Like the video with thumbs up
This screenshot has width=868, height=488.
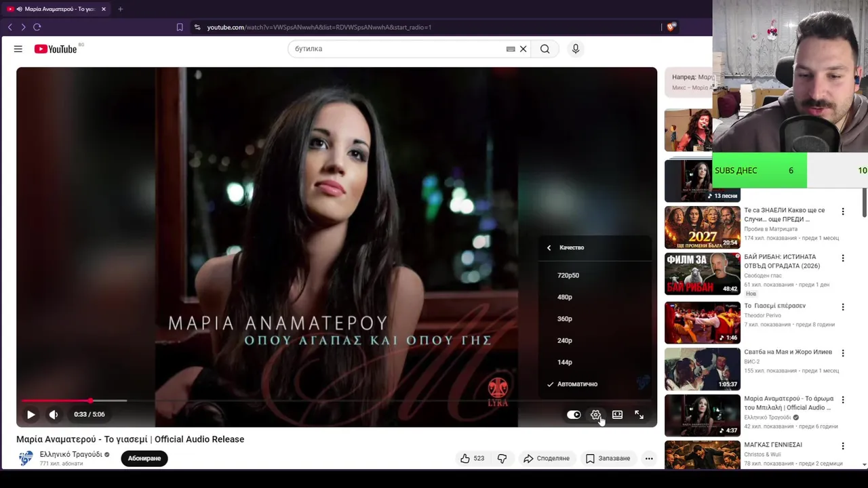(x=472, y=458)
